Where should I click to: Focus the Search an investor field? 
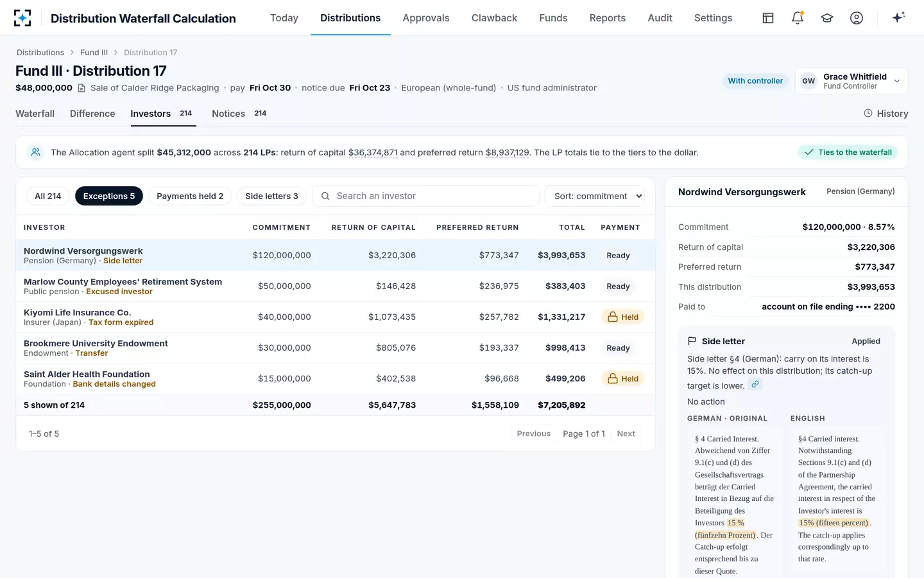click(425, 196)
